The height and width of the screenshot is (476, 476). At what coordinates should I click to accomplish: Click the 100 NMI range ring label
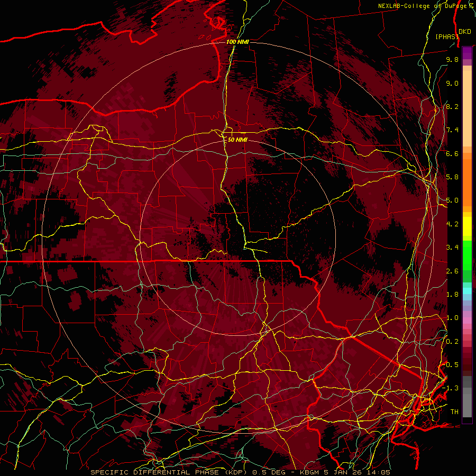[x=237, y=42]
